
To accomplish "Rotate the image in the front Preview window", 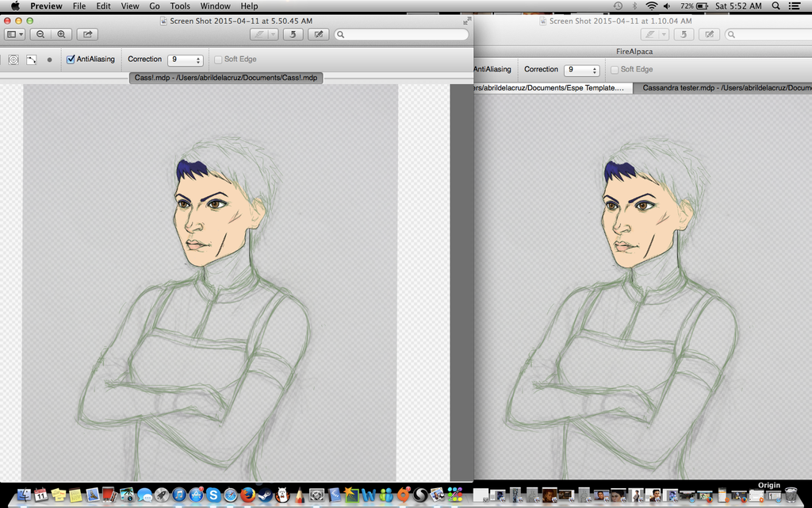I will [x=293, y=35].
